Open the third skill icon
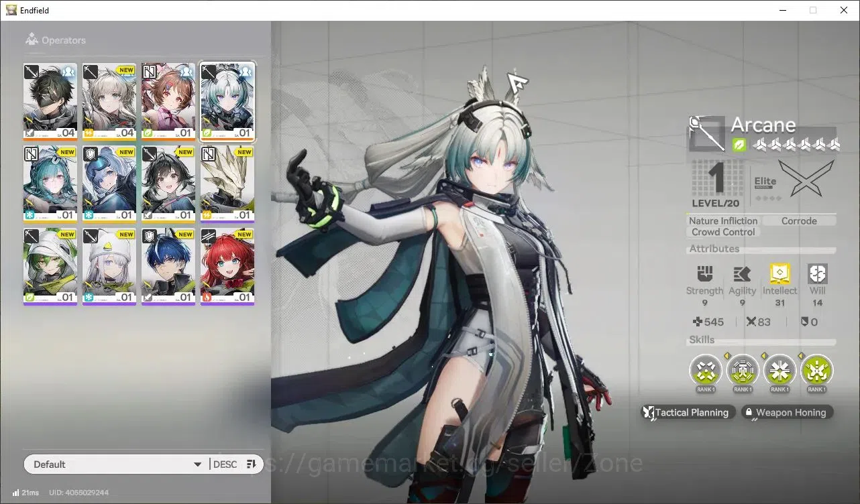This screenshot has width=860, height=504. point(780,370)
